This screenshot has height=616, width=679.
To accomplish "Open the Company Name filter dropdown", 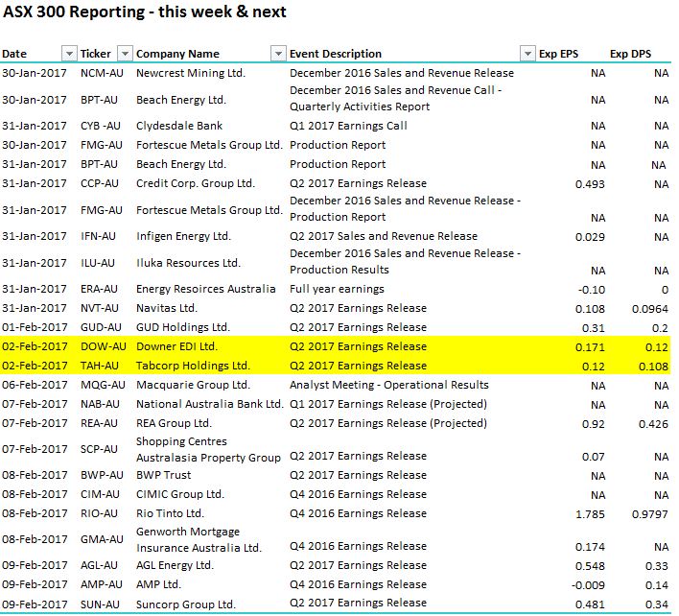I will point(278,54).
